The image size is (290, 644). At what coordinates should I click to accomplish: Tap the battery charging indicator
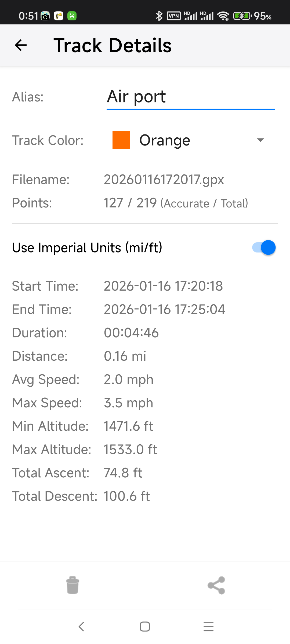[242, 16]
